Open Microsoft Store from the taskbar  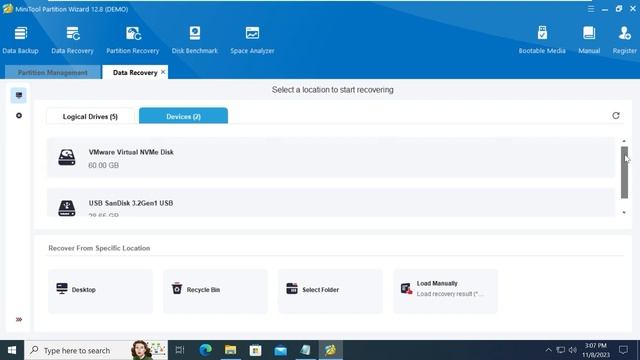point(256,350)
